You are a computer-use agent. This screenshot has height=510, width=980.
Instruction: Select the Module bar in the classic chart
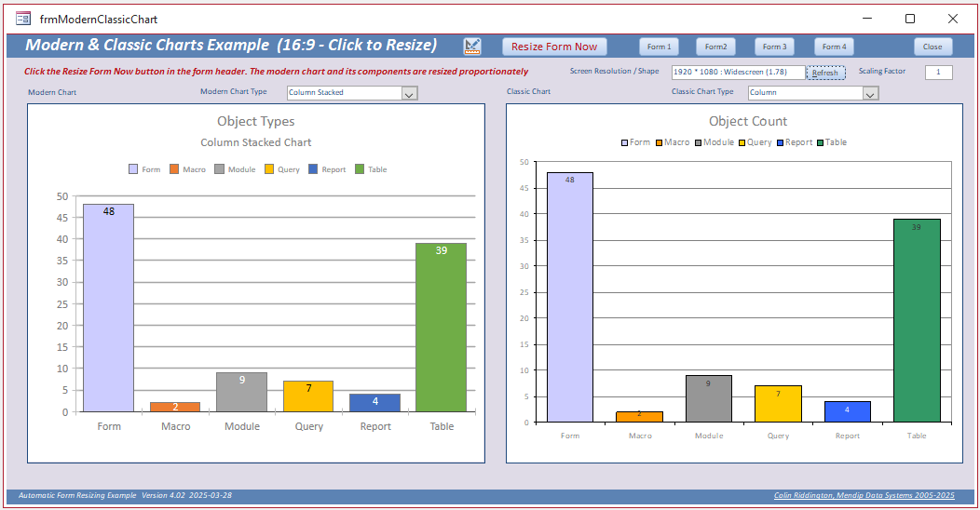709,399
